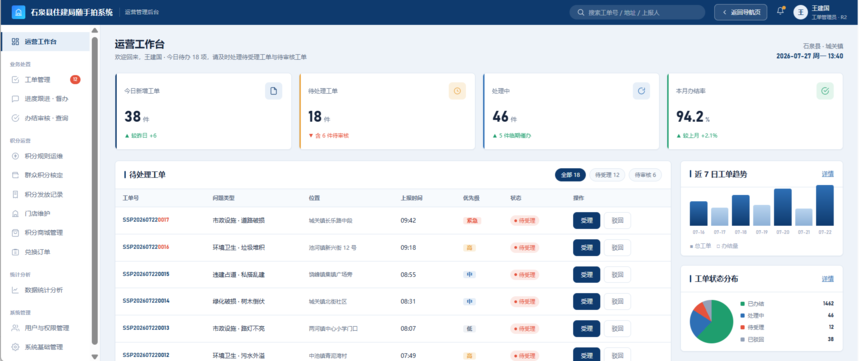Viewport: 859px width, 361px height.
Task: Click the 07-22 bar in trend chart
Action: point(824,205)
